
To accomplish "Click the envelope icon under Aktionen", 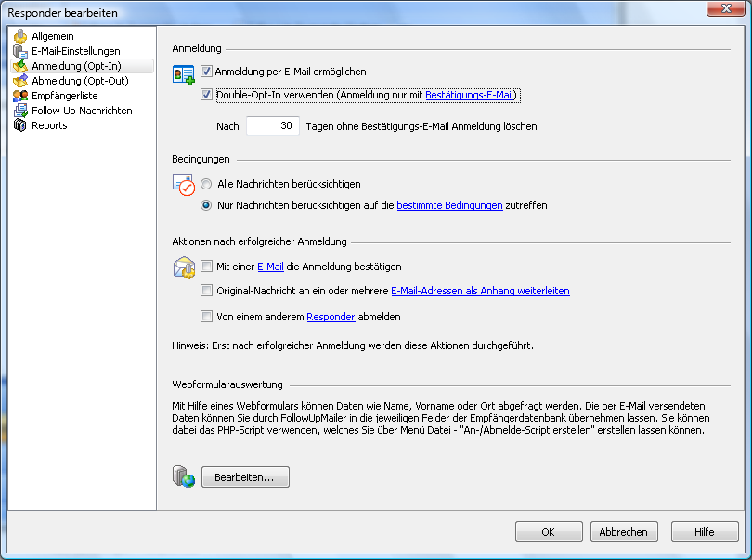I will (184, 267).
